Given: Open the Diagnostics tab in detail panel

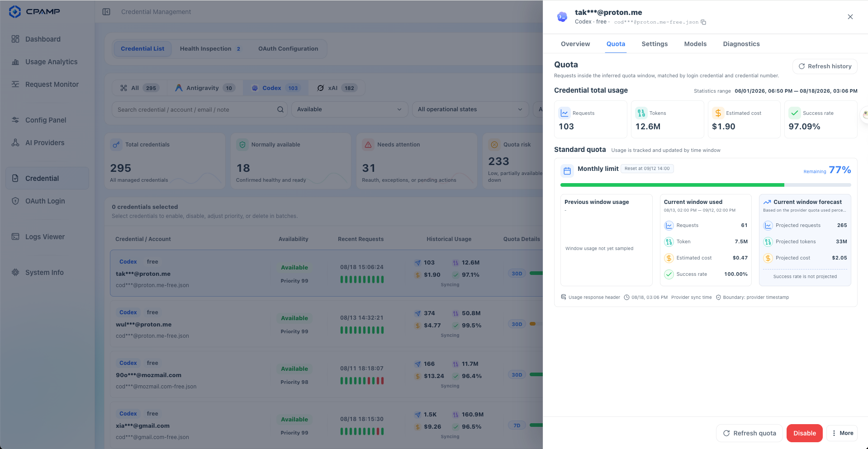Looking at the screenshot, I should (x=741, y=44).
